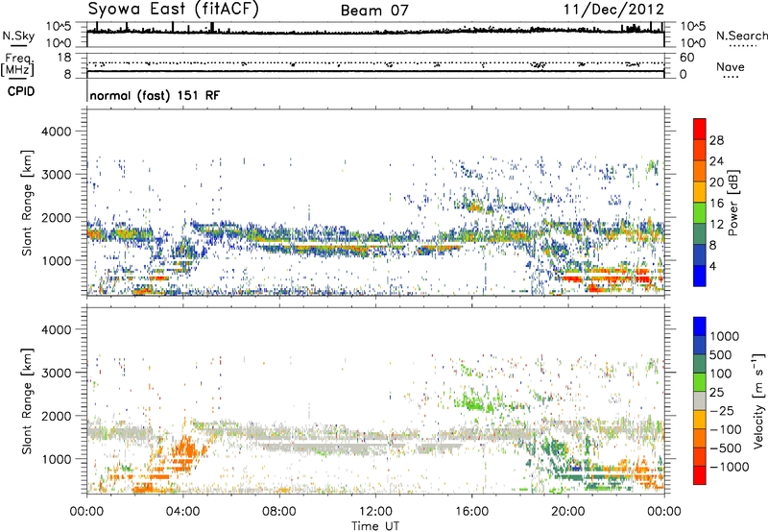Click the 'CPID' label
Screen dimensions: 768x532
(x=21, y=91)
